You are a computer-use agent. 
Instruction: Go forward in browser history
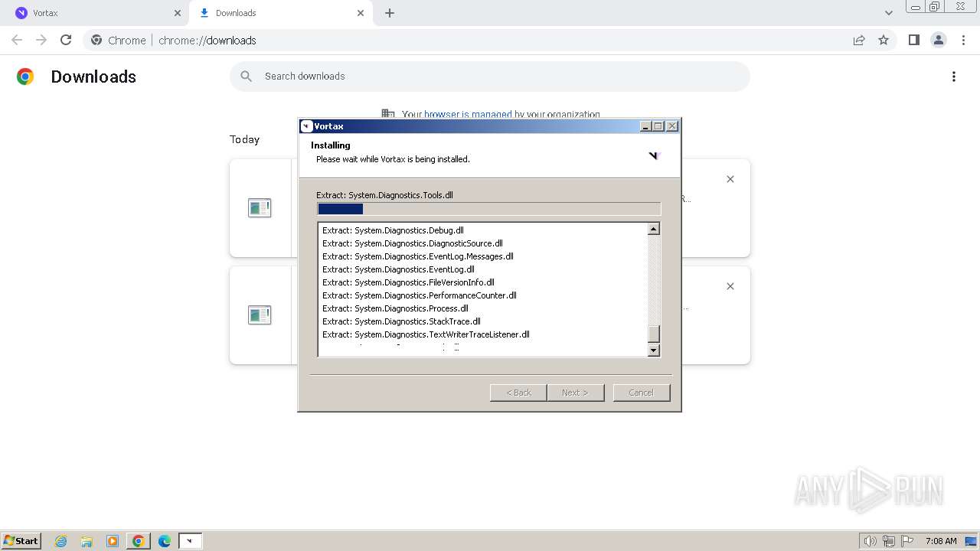(41, 40)
